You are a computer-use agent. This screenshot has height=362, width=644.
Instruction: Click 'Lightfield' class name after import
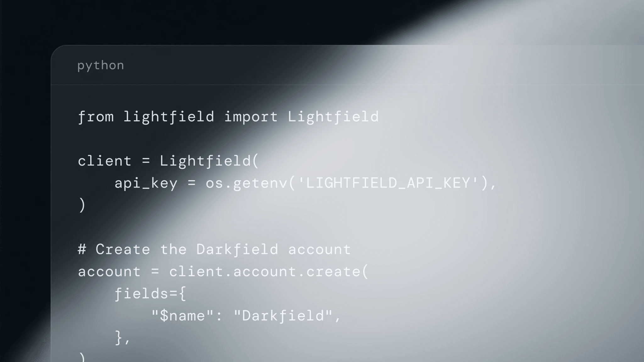(333, 117)
